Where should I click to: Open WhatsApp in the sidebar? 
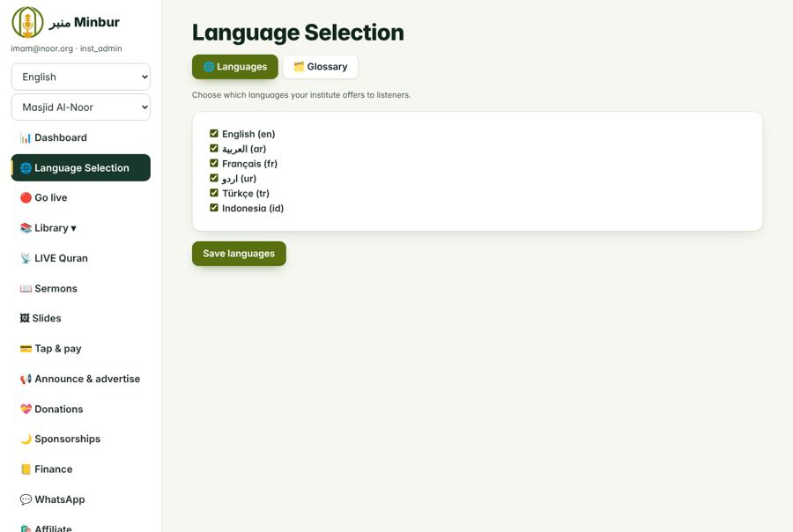(x=81, y=499)
